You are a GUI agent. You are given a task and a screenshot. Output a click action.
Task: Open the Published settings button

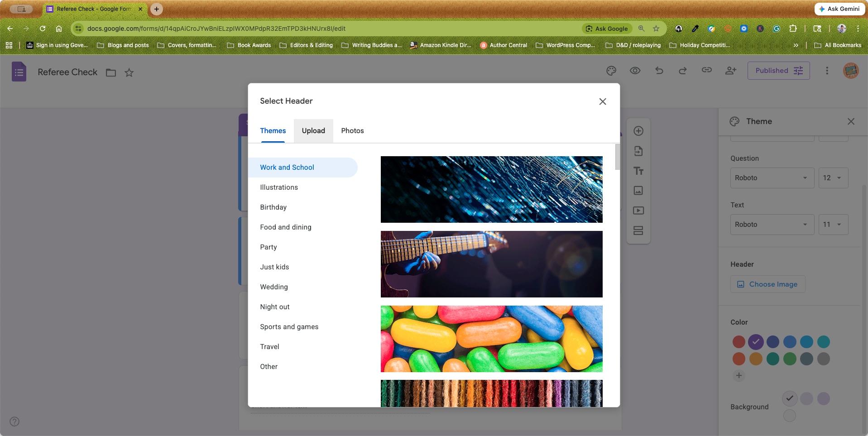778,71
